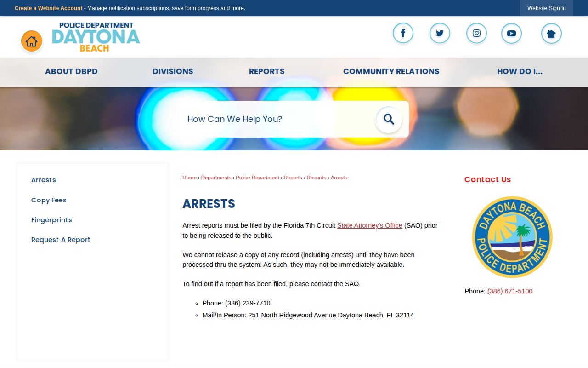Click the Contact Us heading

[x=487, y=179]
